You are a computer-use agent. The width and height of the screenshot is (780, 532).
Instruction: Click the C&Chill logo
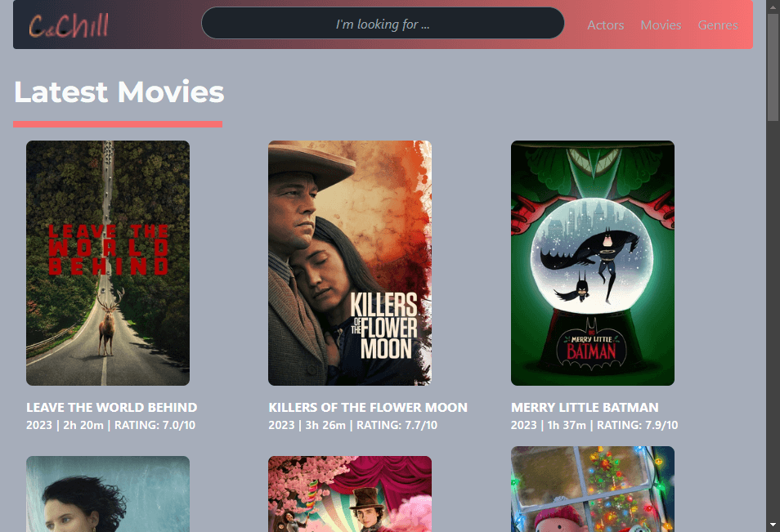pos(69,25)
